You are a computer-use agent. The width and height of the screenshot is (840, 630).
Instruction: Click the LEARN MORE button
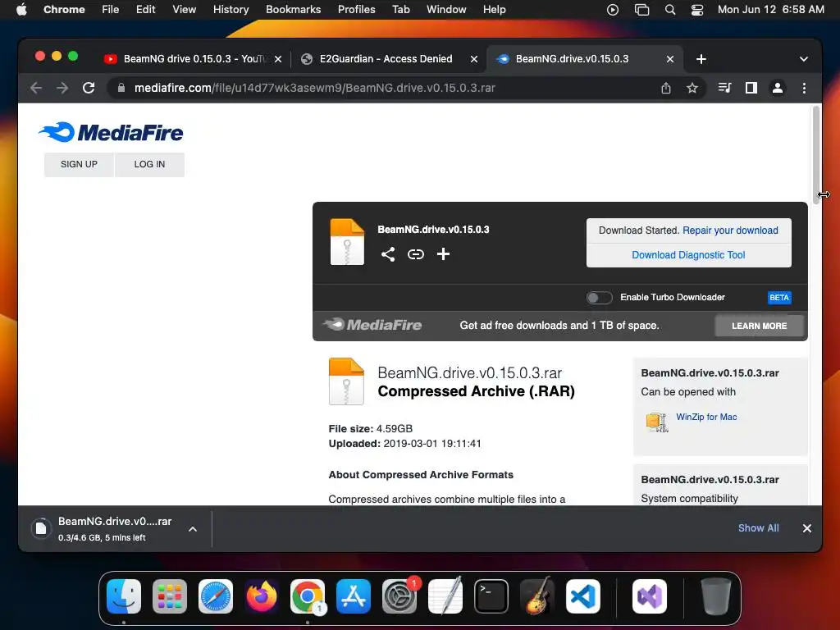[x=759, y=326]
